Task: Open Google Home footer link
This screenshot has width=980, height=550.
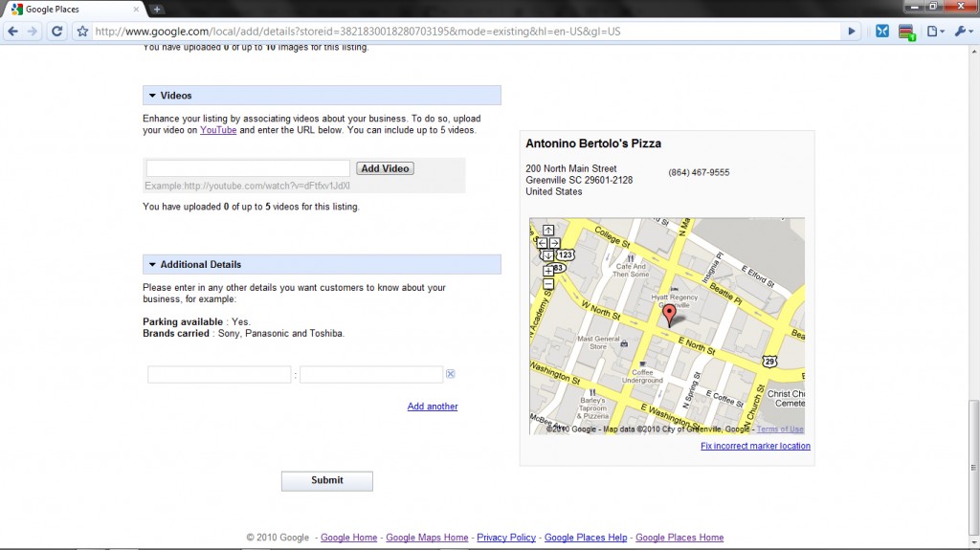Action: [348, 538]
